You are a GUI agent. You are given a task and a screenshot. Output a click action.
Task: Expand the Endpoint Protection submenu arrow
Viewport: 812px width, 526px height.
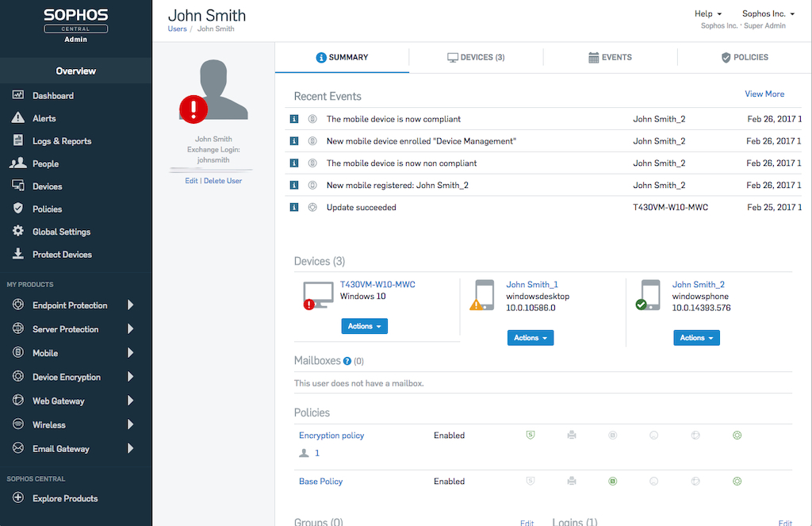[131, 305]
